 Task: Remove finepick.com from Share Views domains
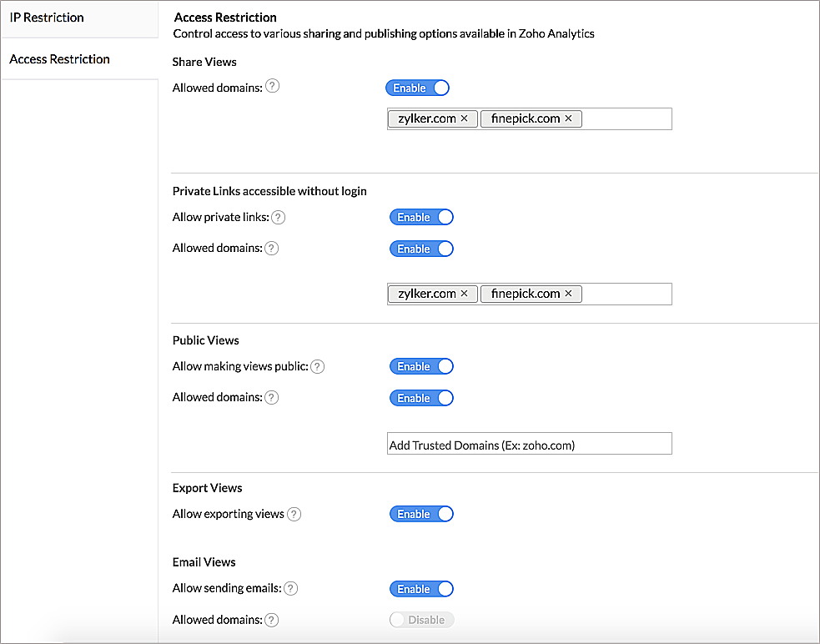click(x=568, y=118)
